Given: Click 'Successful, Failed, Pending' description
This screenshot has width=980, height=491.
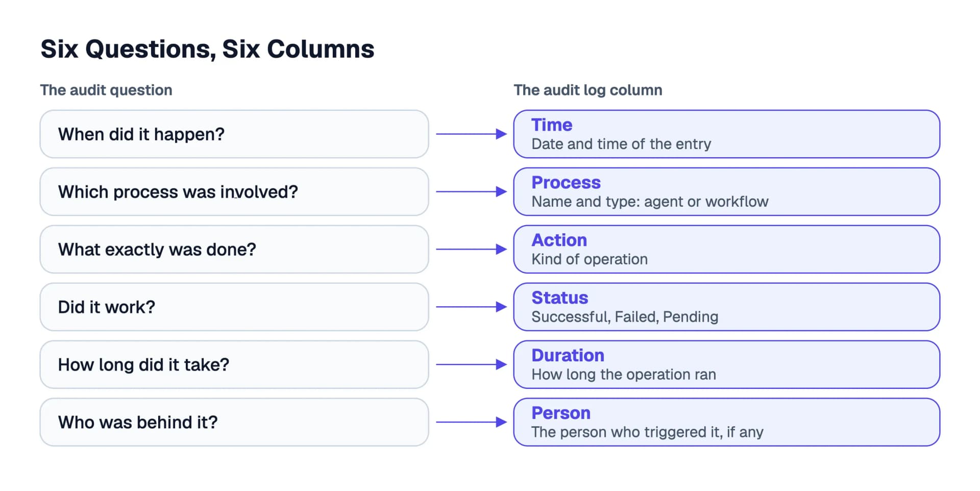Looking at the screenshot, I should pos(625,317).
